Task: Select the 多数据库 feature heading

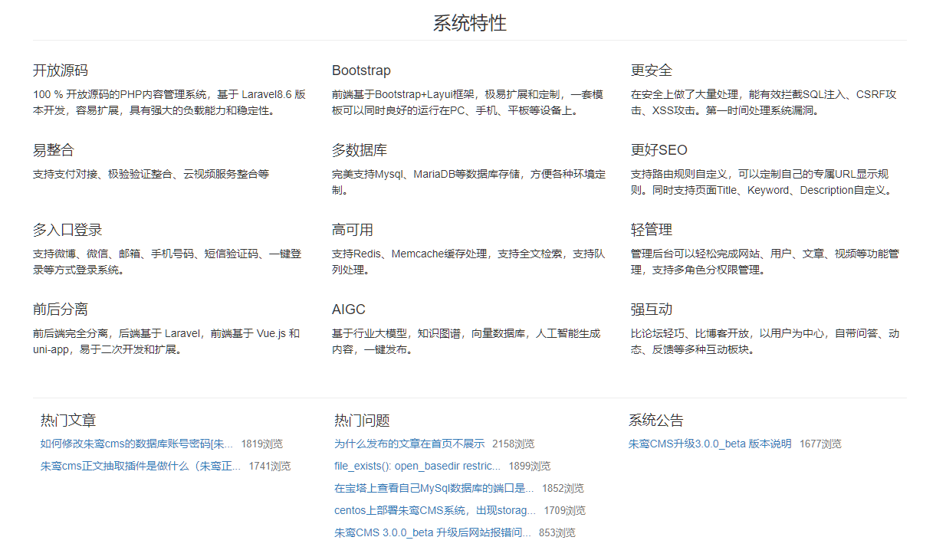Action: click(x=360, y=150)
